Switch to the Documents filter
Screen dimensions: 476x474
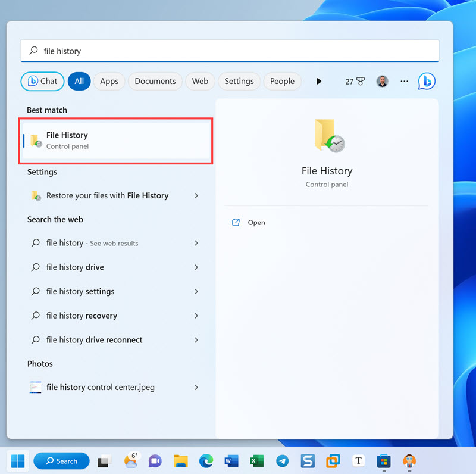[x=155, y=81]
